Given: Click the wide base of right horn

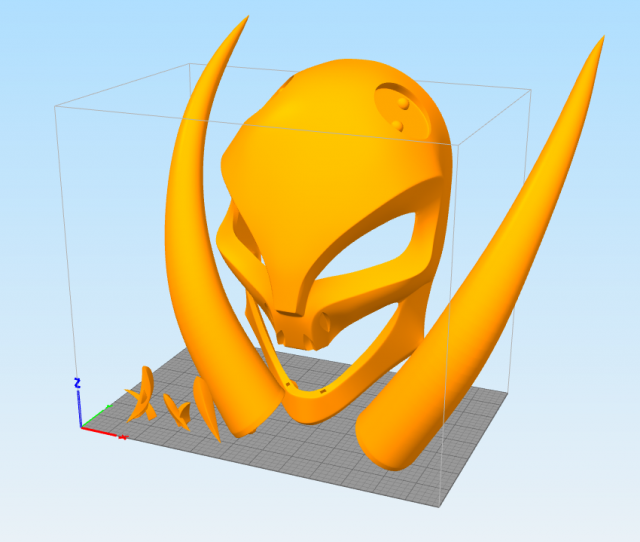Looking at the screenshot, I should 395,440.
